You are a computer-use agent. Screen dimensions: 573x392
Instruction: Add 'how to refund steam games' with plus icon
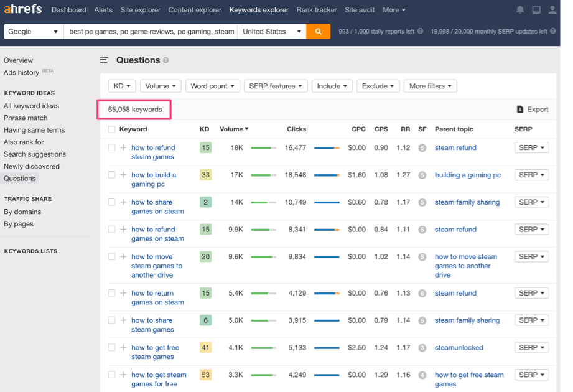pyautogui.click(x=124, y=147)
